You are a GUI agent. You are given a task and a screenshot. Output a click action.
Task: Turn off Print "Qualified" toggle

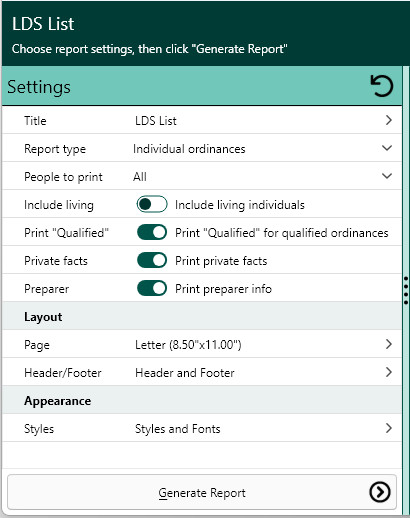pyautogui.click(x=152, y=232)
